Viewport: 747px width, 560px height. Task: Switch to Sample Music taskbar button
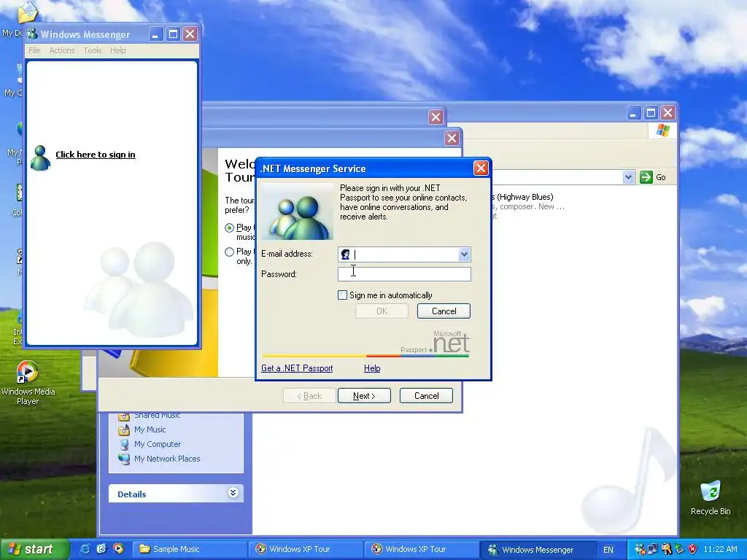click(190, 549)
